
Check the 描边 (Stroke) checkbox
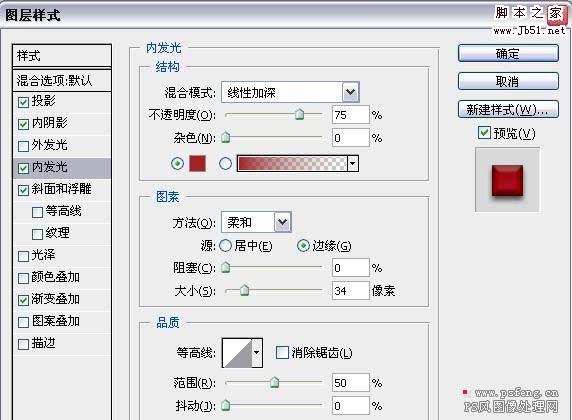23,344
